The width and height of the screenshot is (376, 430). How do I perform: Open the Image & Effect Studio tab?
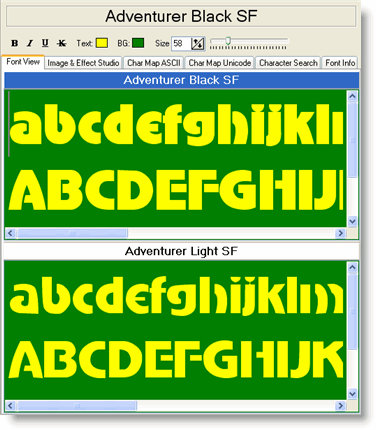(x=83, y=63)
